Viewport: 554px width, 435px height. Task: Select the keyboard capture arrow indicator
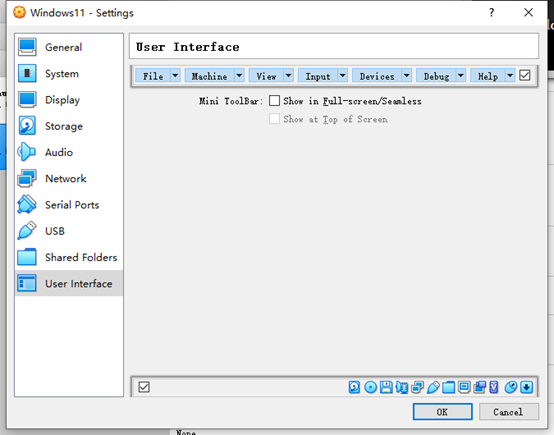[x=526, y=387]
